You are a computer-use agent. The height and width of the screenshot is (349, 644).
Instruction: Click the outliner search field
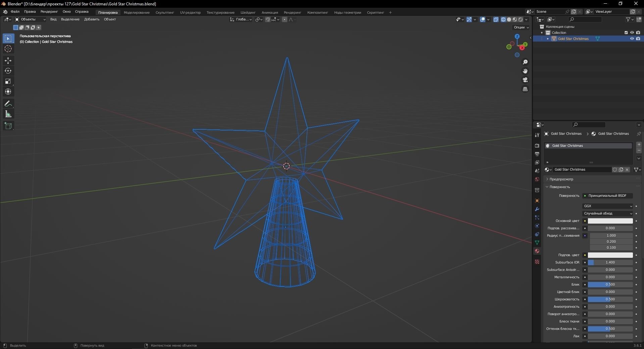pos(586,19)
